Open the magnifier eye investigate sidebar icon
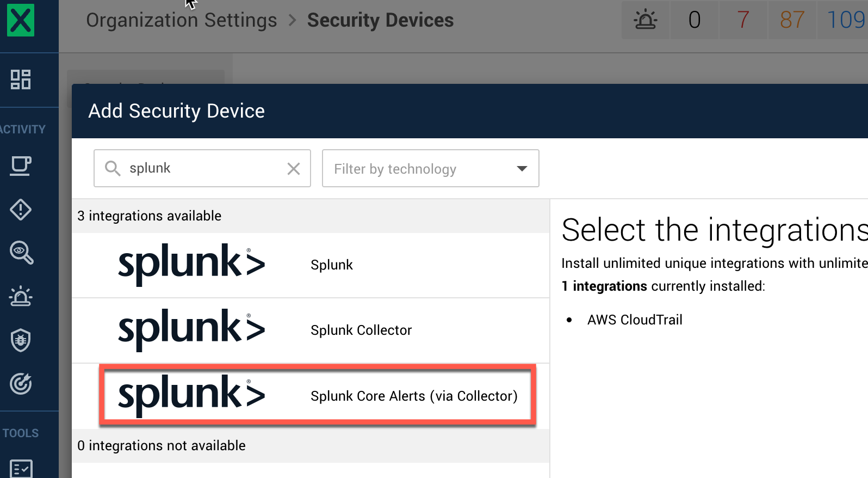This screenshot has height=478, width=868. click(21, 253)
